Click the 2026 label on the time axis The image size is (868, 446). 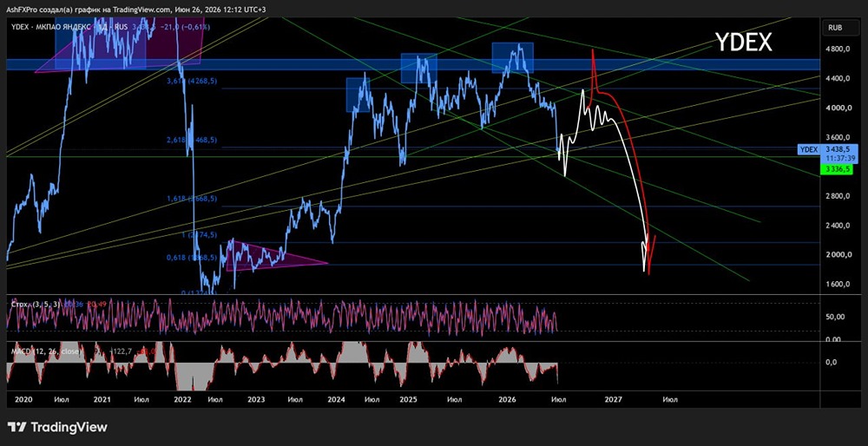[x=507, y=399]
